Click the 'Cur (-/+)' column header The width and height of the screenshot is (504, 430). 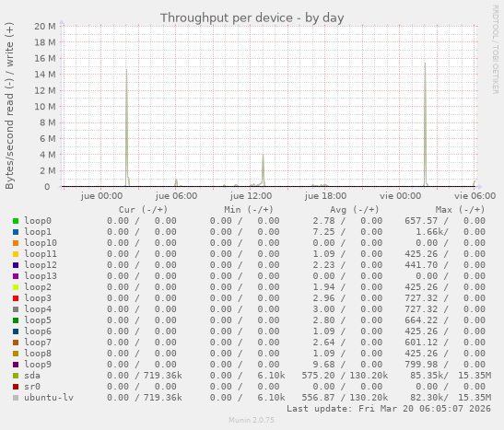[143, 210]
